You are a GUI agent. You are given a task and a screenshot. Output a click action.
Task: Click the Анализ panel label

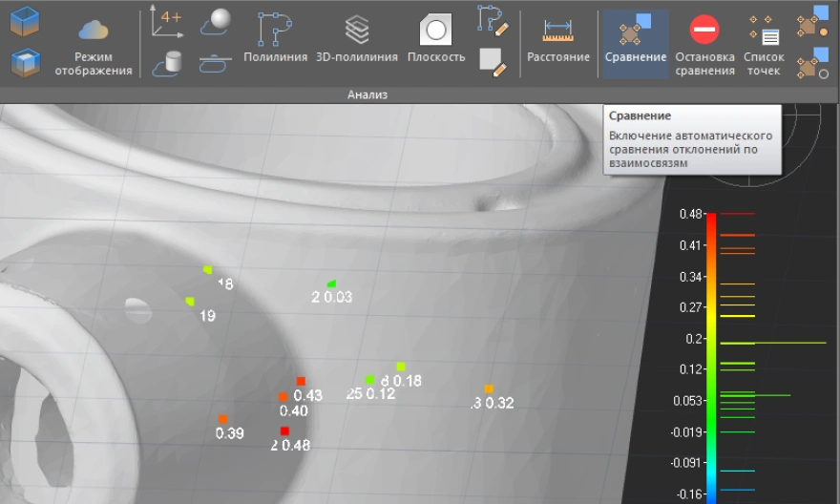(367, 94)
